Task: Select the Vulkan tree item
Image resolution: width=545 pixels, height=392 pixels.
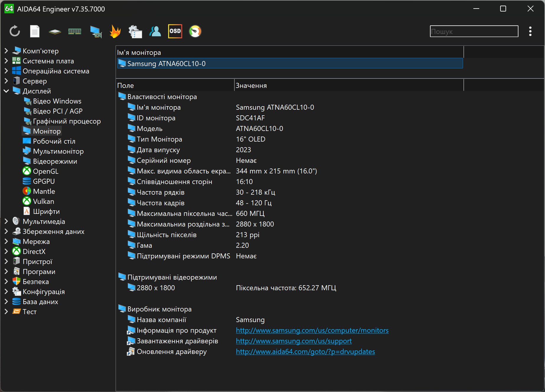Action: click(x=43, y=201)
